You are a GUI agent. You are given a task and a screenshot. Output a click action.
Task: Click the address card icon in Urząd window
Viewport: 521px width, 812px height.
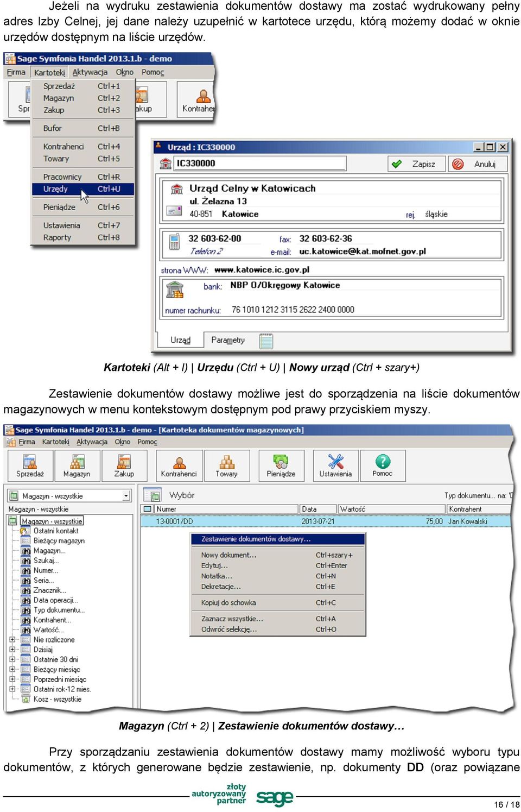174,210
